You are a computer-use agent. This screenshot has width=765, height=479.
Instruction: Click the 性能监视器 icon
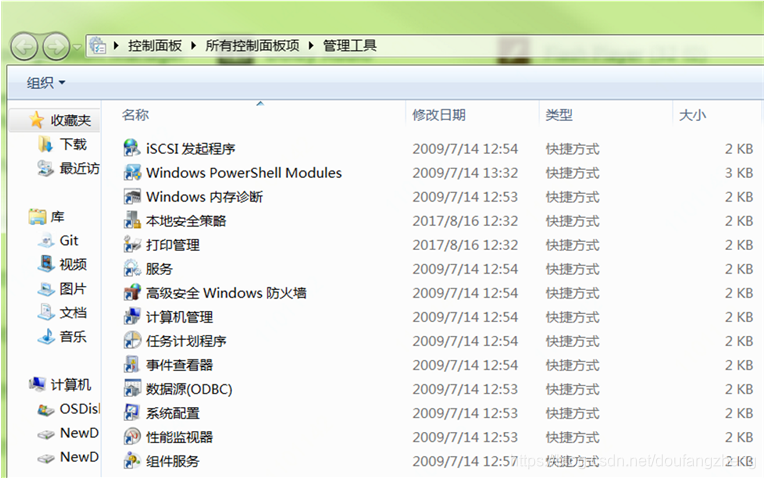132,437
